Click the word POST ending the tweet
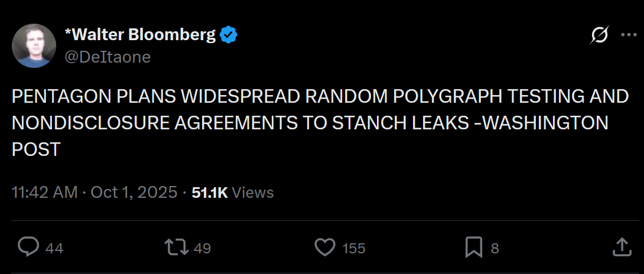 tap(35, 149)
